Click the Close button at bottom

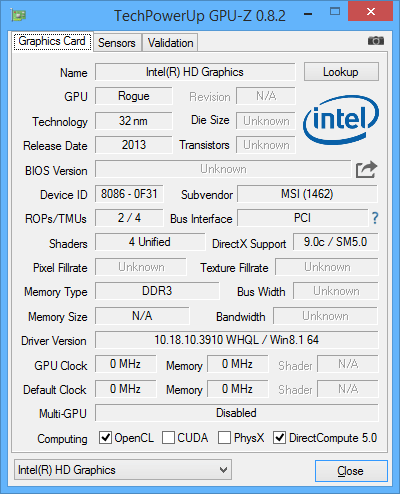pyautogui.click(x=351, y=471)
